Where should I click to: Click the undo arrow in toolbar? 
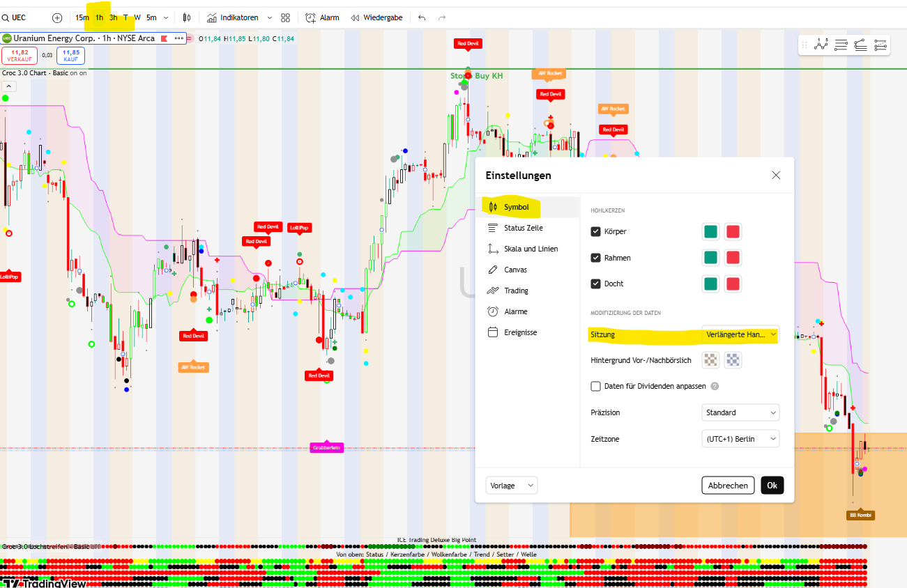coord(422,17)
